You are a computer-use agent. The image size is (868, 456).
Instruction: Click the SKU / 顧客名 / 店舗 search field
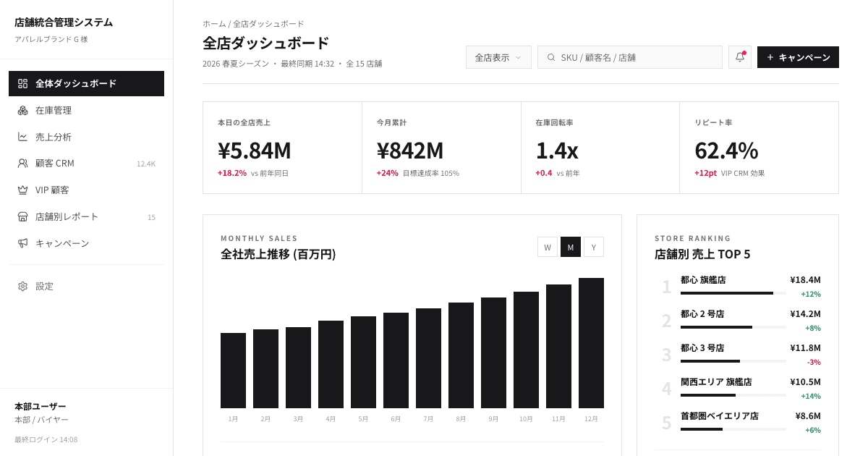click(x=629, y=56)
